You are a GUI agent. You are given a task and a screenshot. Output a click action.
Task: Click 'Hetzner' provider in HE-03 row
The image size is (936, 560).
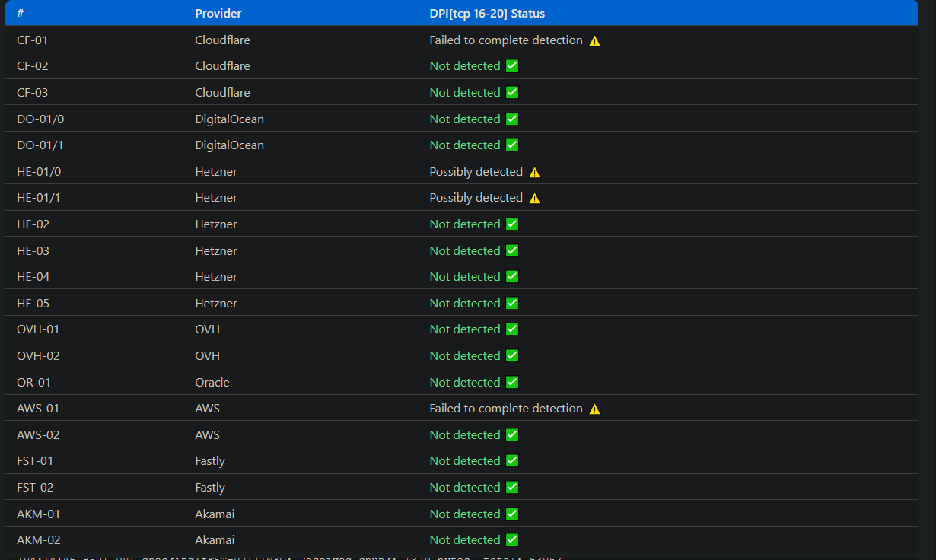(216, 251)
